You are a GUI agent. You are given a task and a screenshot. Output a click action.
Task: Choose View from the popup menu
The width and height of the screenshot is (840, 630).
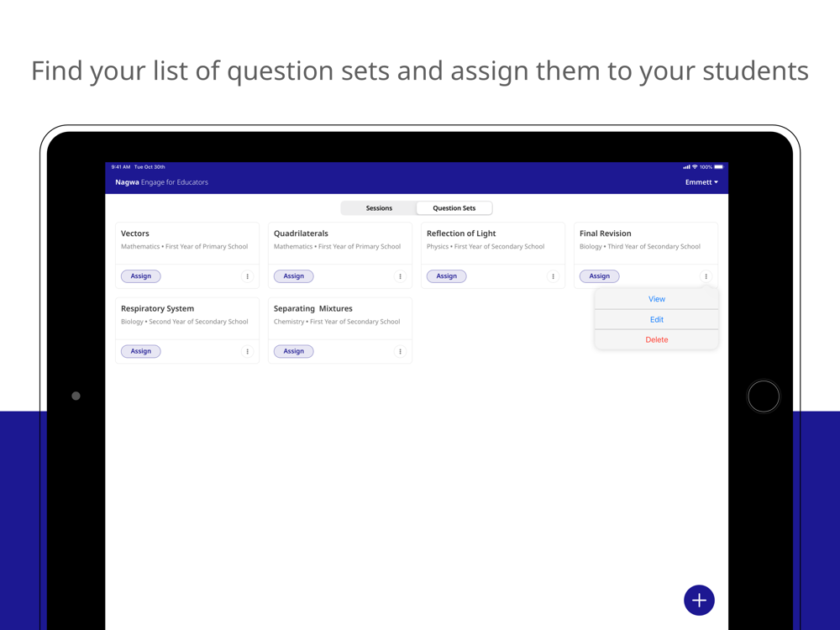(x=656, y=299)
